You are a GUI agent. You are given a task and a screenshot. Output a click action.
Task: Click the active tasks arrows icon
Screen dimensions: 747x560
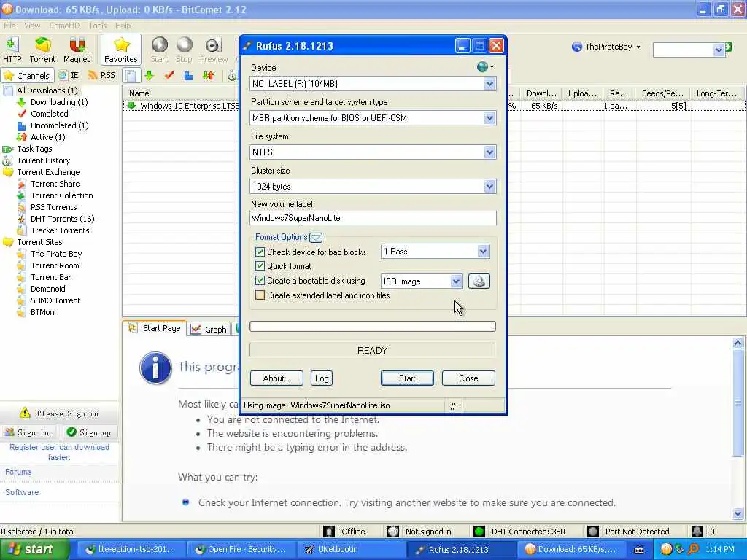208,75
